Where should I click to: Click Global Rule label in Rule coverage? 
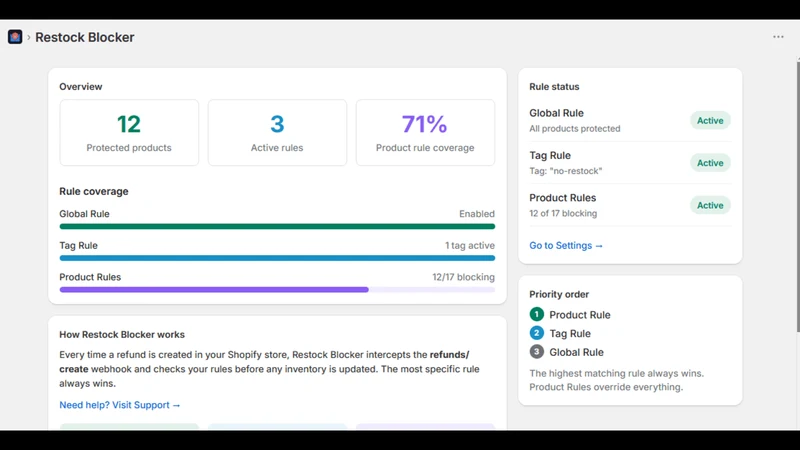click(84, 214)
